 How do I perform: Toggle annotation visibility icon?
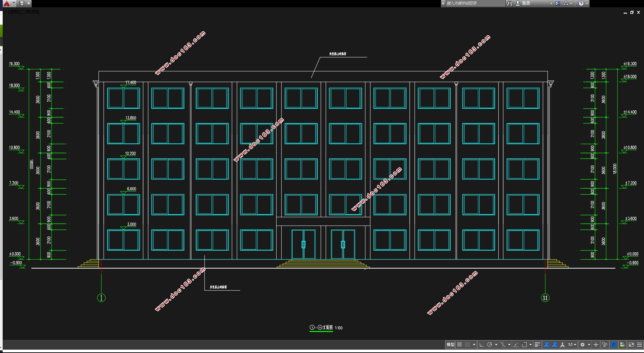pyautogui.click(x=546, y=345)
